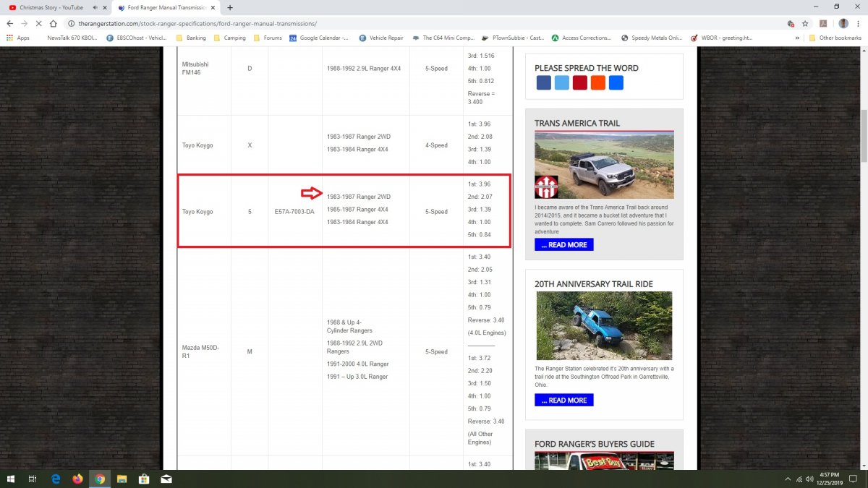Click the address bar URL
Viewport: 868px width, 488px height.
(x=197, y=23)
